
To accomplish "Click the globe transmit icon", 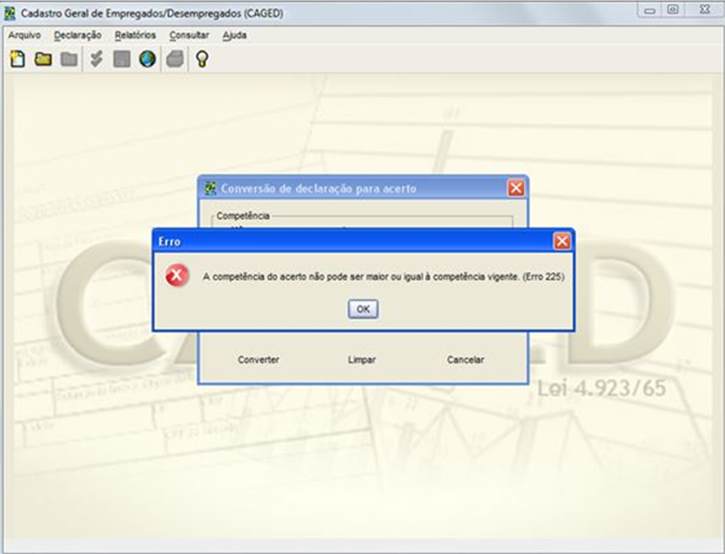I will [147, 59].
